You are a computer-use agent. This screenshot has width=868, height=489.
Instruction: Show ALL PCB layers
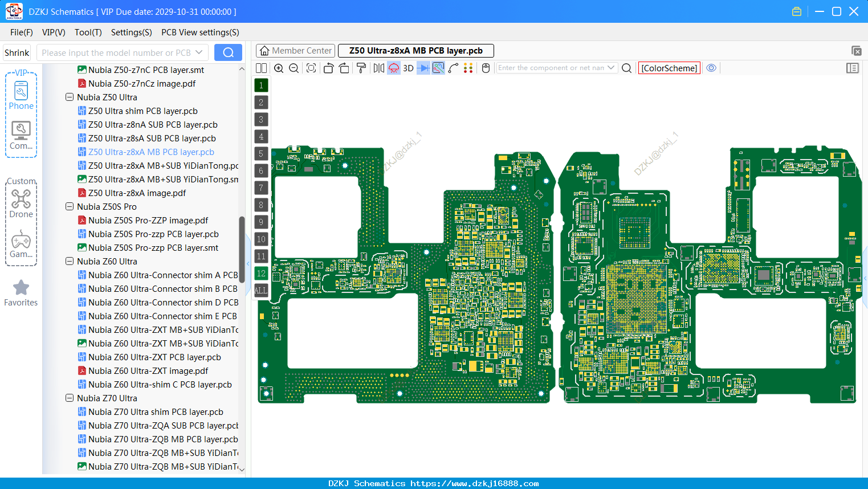pyautogui.click(x=261, y=290)
